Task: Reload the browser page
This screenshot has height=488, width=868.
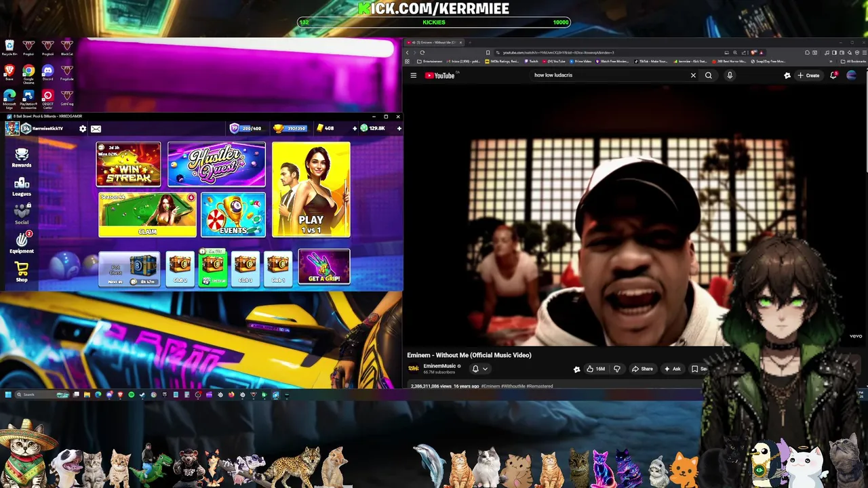Action: (x=422, y=52)
